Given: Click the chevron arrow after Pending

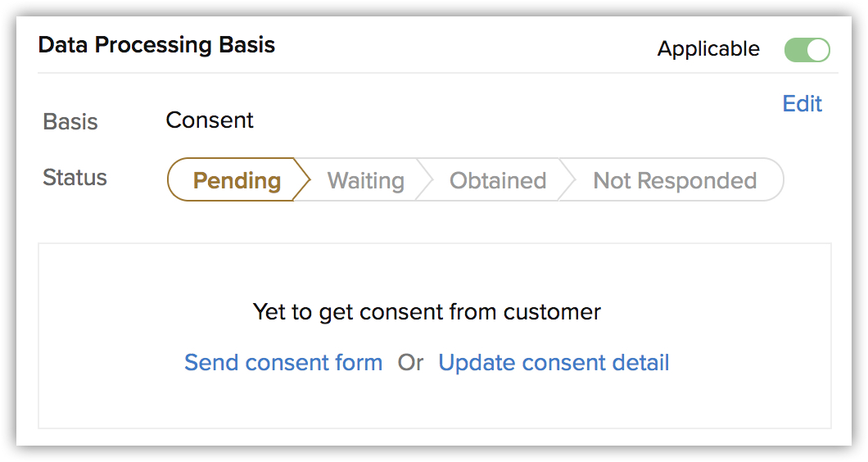Looking at the screenshot, I should click(301, 179).
